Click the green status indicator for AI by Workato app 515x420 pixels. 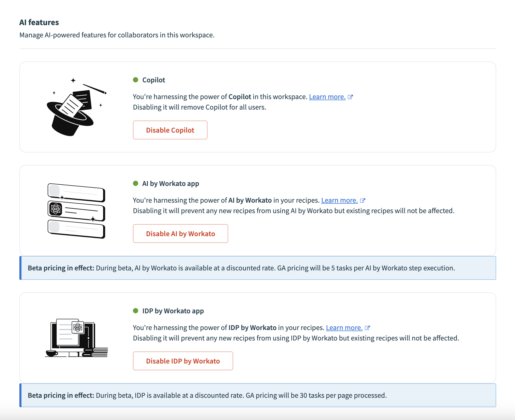tap(135, 184)
